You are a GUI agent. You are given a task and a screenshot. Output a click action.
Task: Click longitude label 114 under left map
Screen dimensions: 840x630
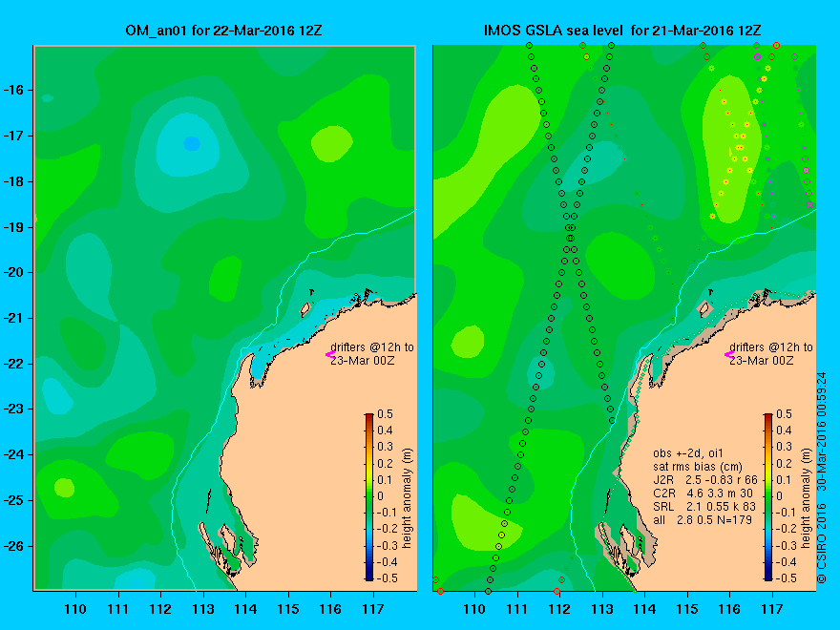point(246,609)
